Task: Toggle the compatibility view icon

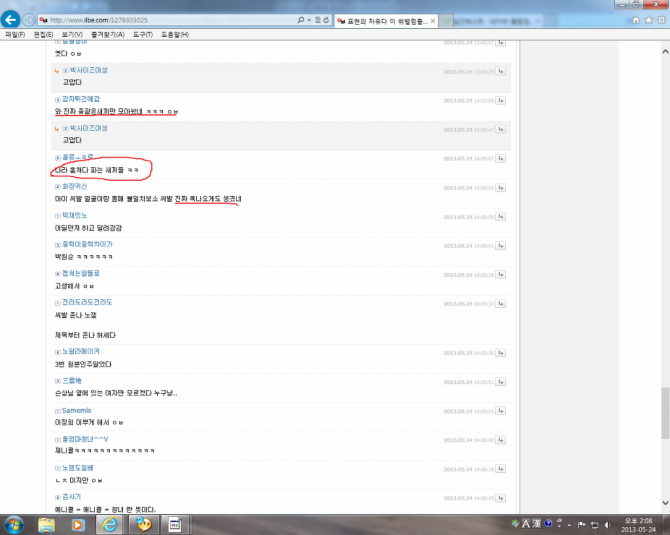Action: pyautogui.click(x=317, y=20)
